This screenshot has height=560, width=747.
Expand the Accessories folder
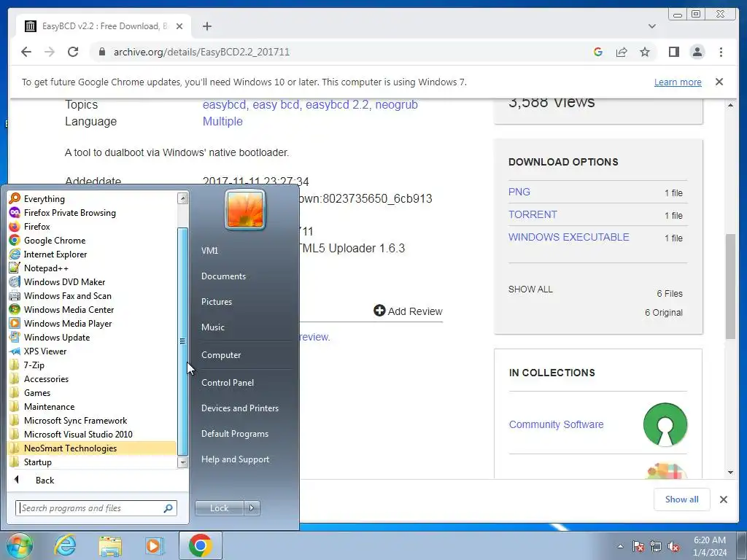pos(46,378)
